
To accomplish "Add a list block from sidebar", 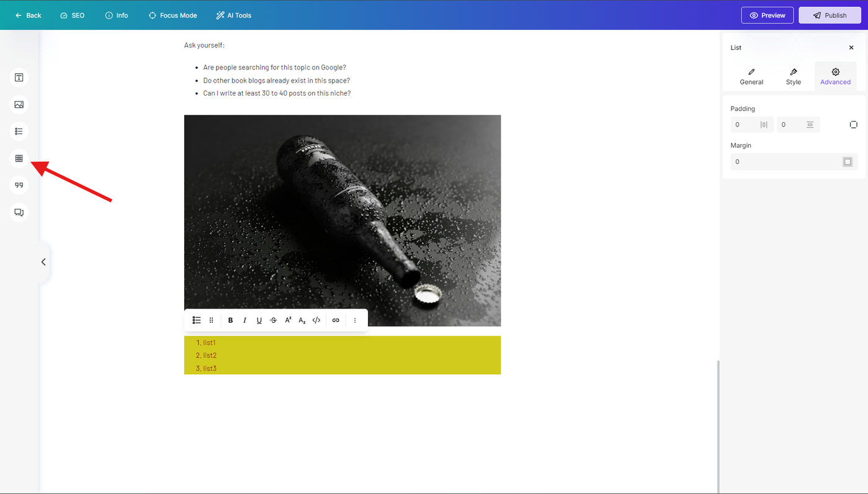I will [x=19, y=132].
